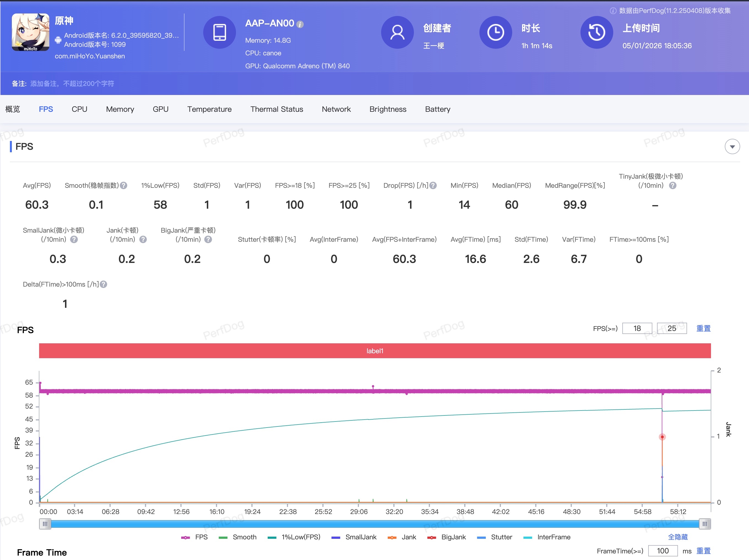Screen dimensions: 749x560
Task: Click the Genshin Impact app thumbnail
Action: click(31, 32)
